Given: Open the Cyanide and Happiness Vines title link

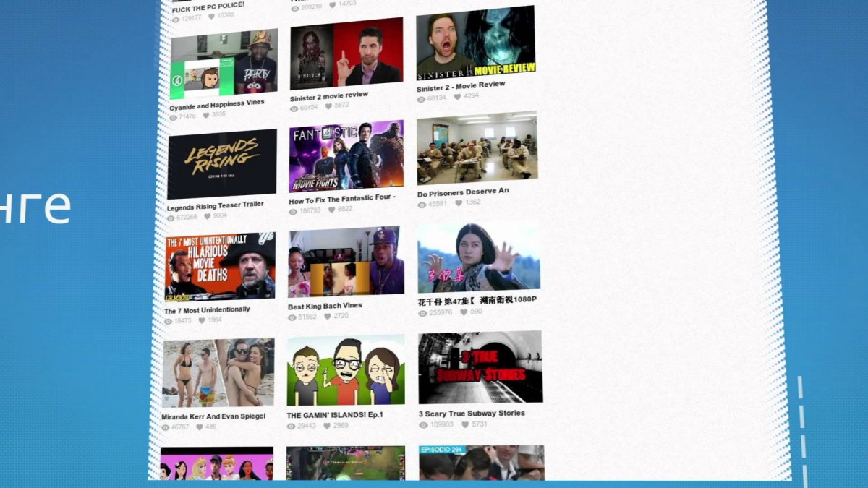Looking at the screenshot, I should [216, 106].
